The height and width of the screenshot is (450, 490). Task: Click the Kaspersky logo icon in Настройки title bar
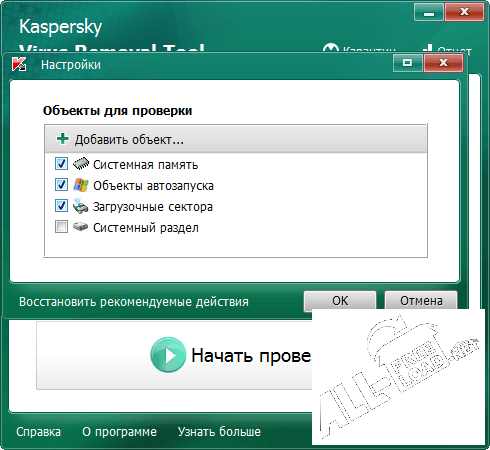[19, 64]
